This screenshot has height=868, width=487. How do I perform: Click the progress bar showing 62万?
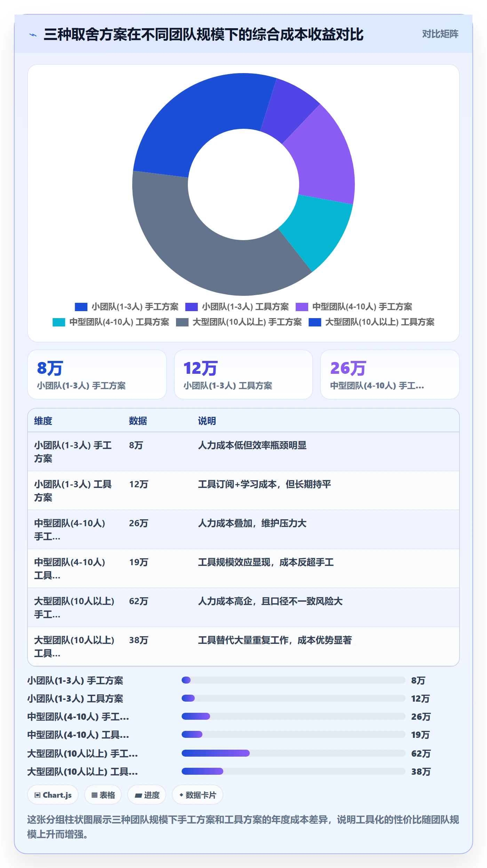point(293,753)
